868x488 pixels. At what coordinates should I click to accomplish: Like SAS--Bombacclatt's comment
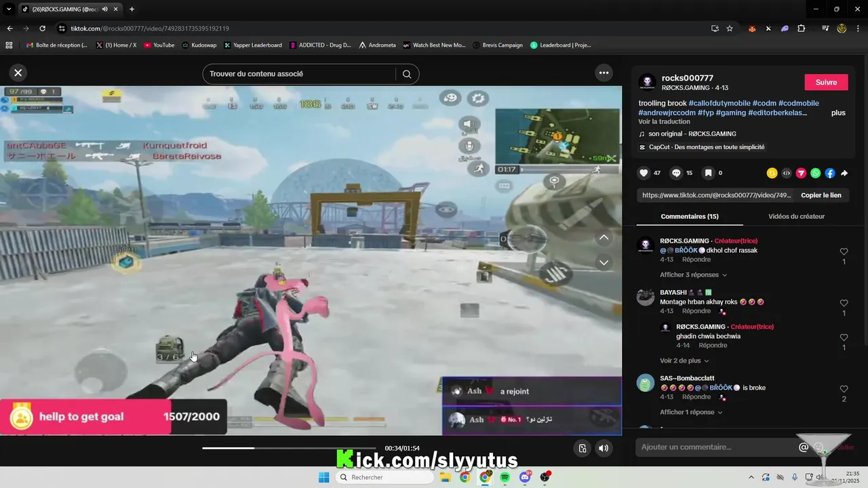coord(844,389)
